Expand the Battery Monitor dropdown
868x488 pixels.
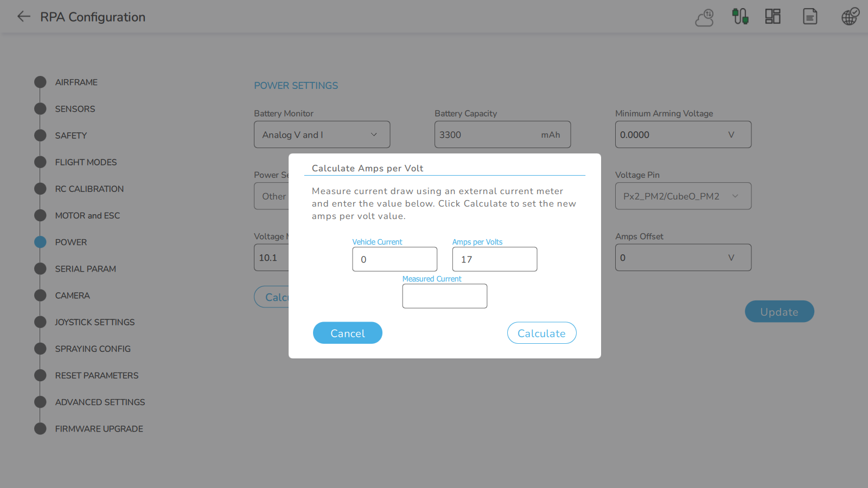pos(322,134)
